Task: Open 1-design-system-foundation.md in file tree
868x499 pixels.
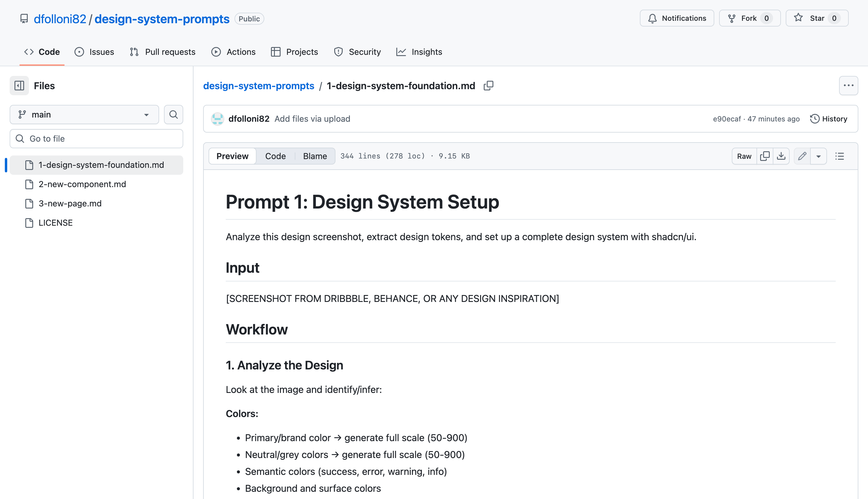Action: tap(96, 165)
